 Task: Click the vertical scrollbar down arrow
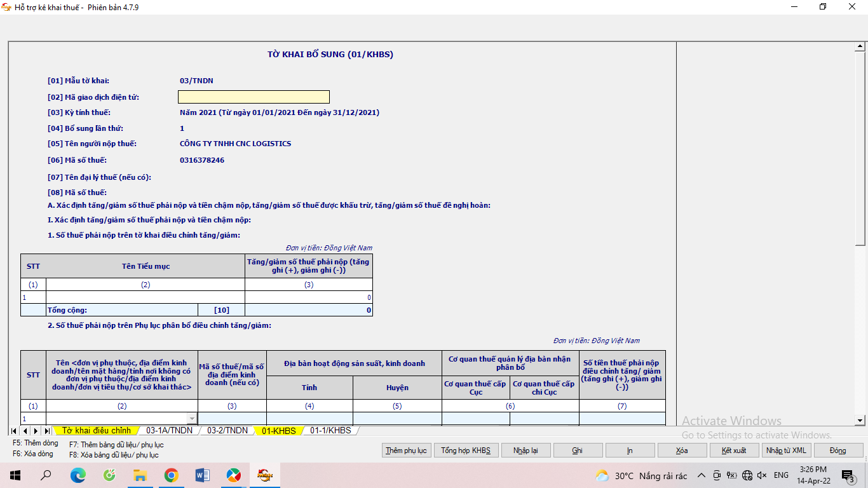tap(860, 420)
